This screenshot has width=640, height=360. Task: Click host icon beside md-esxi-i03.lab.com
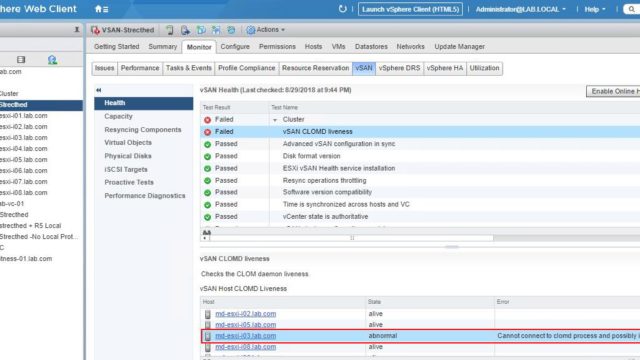(208, 336)
